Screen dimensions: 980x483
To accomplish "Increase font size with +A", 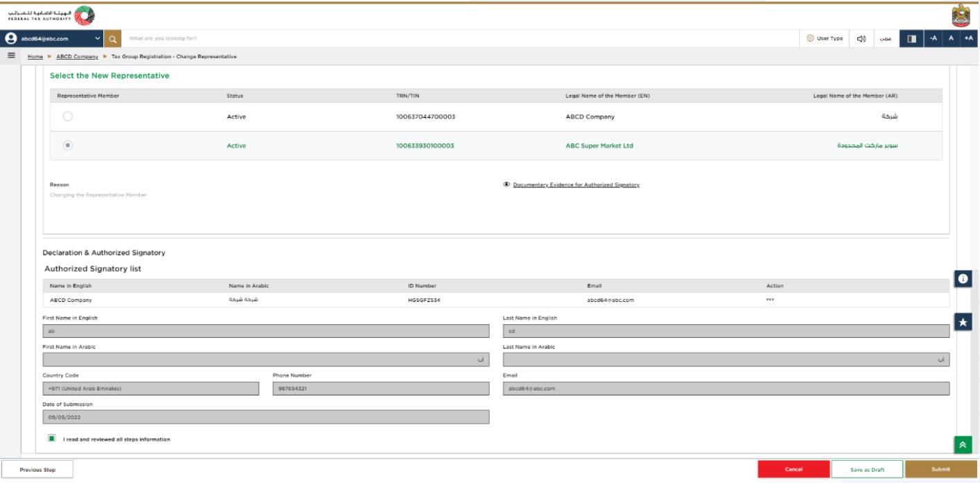I will pos(969,39).
